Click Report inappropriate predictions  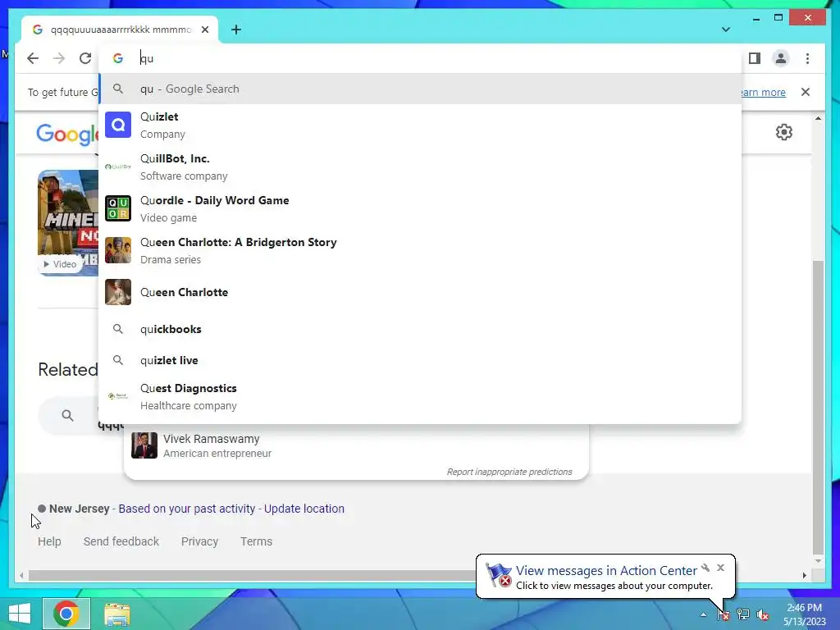[x=509, y=472]
